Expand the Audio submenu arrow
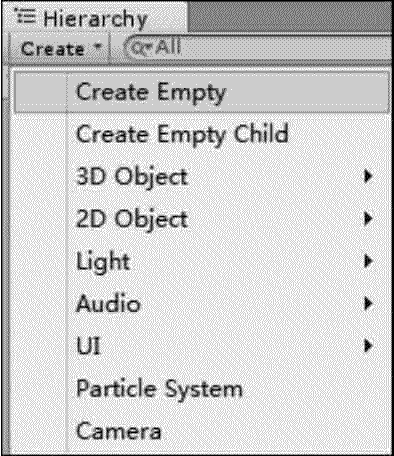Viewport: 394px width, 456px height. 368,304
